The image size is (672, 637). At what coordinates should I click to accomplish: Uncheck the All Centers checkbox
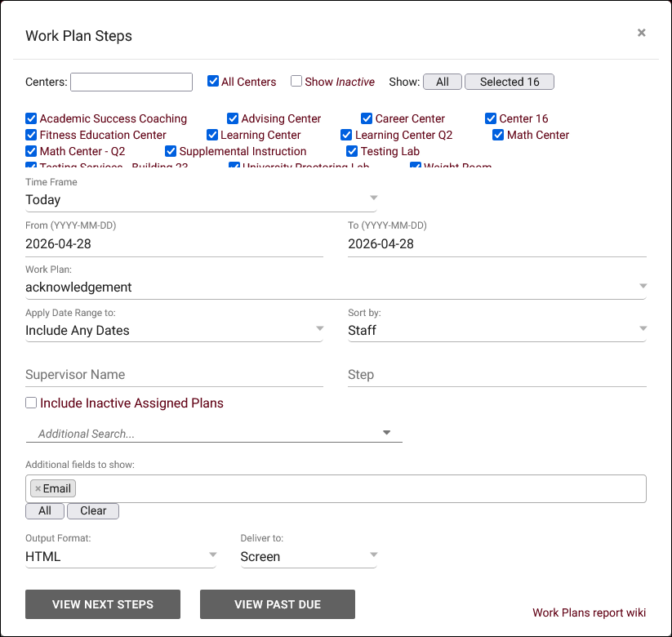click(x=213, y=82)
